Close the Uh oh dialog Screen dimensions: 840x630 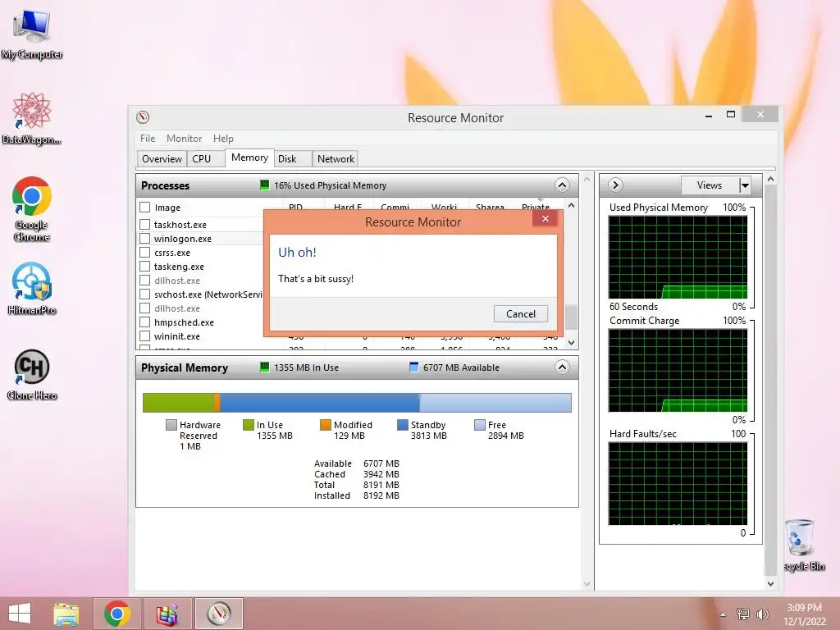(546, 218)
